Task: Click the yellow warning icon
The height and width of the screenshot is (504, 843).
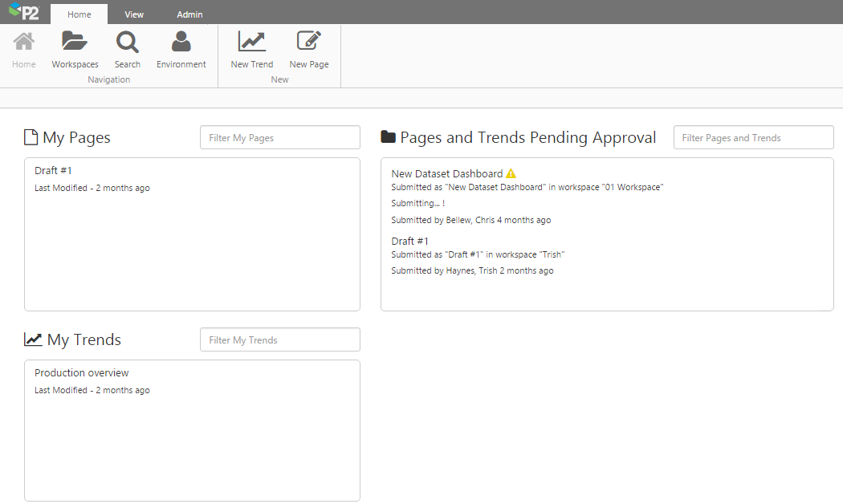Action: (x=511, y=173)
